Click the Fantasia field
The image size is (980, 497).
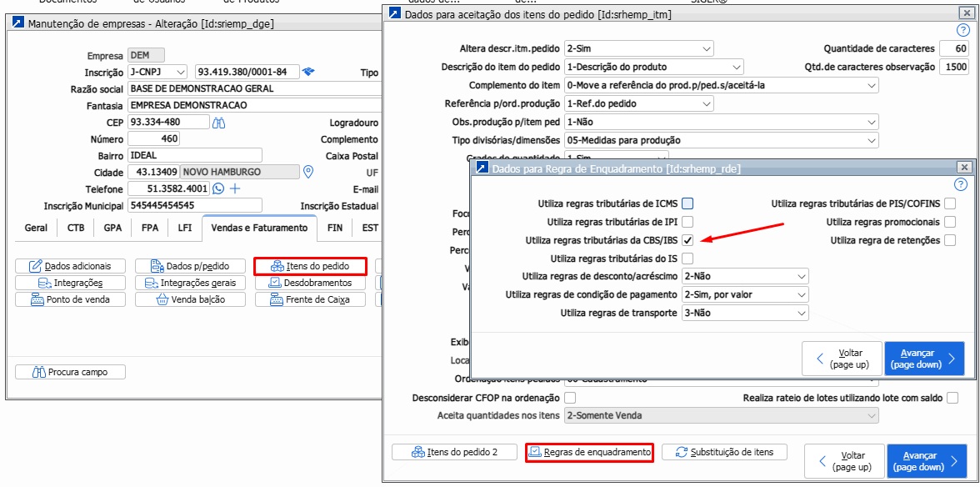(255, 105)
